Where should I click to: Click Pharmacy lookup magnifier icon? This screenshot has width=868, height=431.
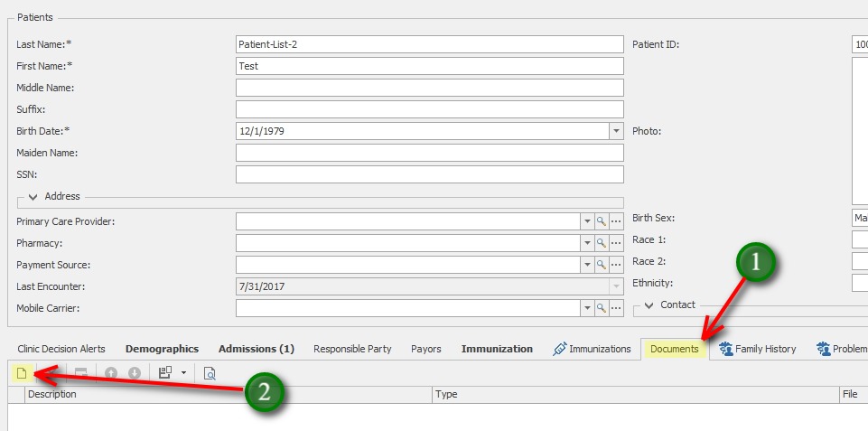(600, 243)
